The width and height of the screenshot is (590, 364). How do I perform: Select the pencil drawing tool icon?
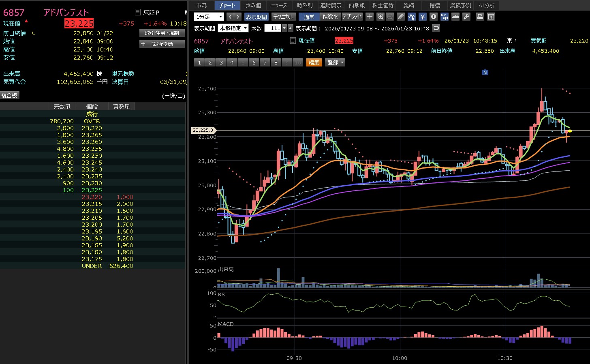[x=401, y=17]
